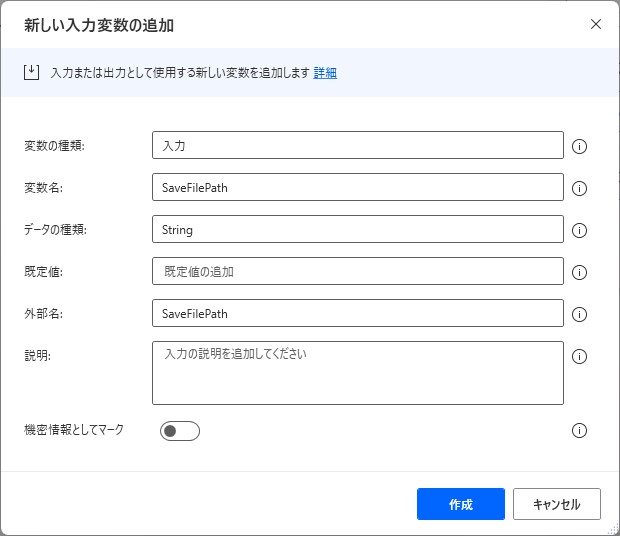This screenshot has height=536, width=620.
Task: Click the キャンセル button
Action: point(557,504)
